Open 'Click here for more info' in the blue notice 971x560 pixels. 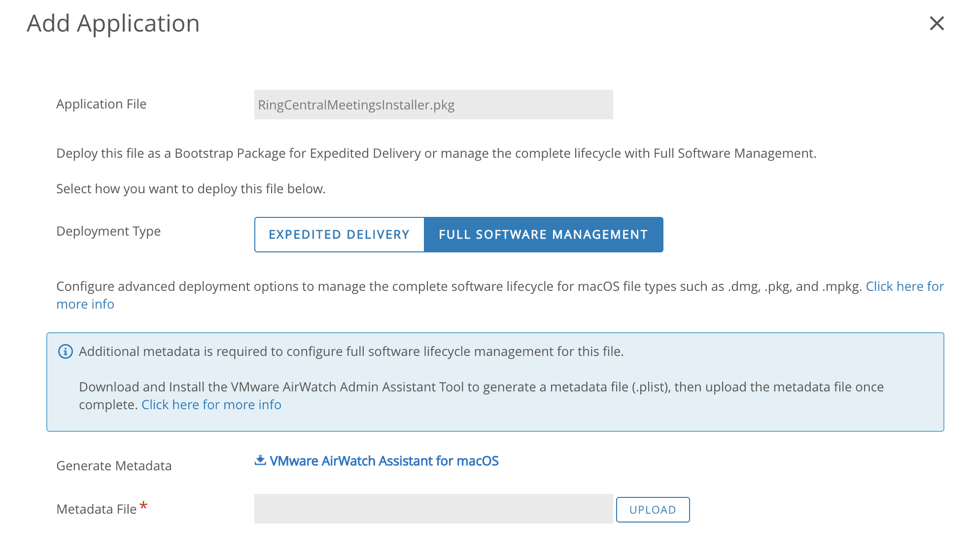pos(211,405)
